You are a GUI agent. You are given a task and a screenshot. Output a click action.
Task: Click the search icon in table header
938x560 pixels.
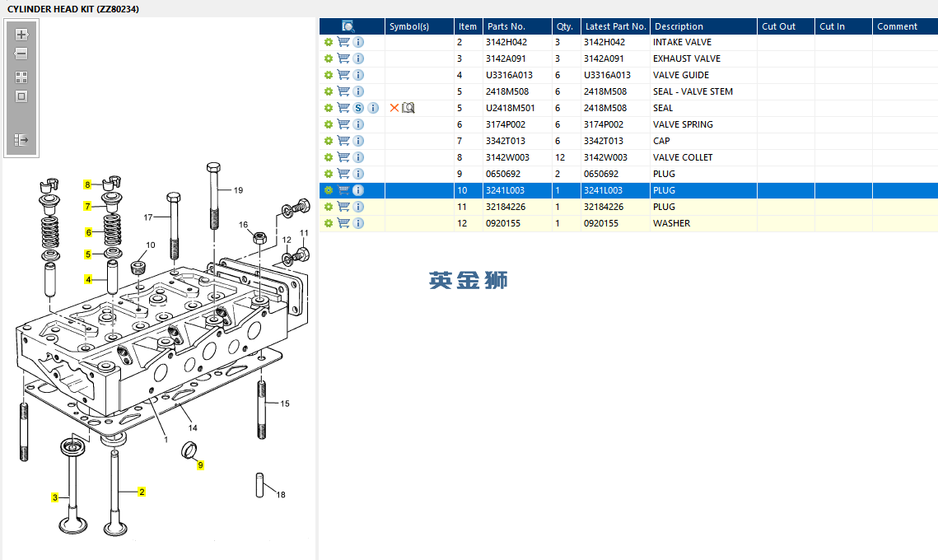click(x=348, y=26)
